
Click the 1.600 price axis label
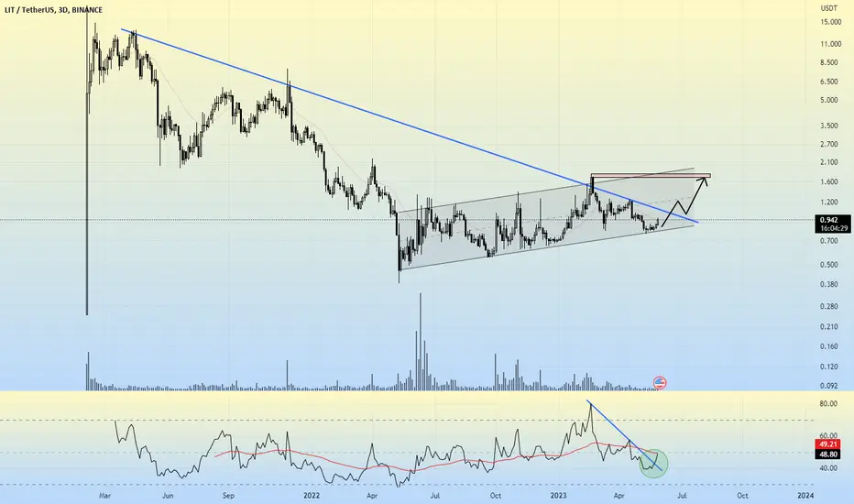pyautogui.click(x=829, y=182)
